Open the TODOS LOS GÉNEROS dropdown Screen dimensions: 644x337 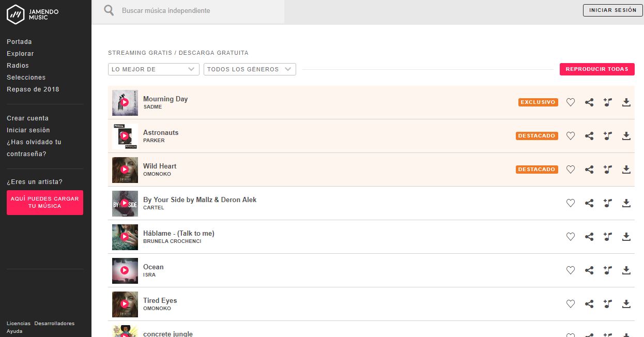250,69
